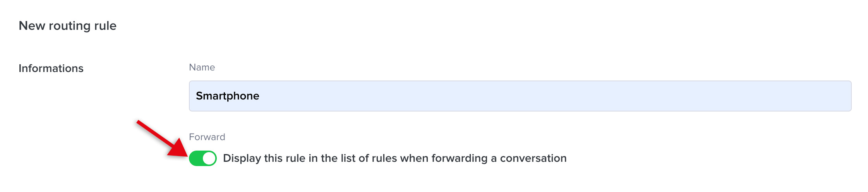Click the "Name" field label
This screenshot has height=192, width=868.
click(x=202, y=67)
